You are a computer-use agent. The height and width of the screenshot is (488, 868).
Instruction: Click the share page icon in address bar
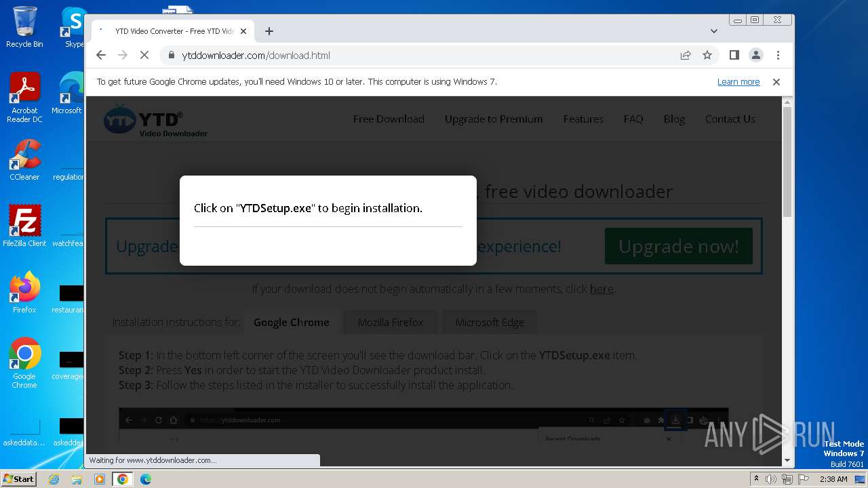coord(686,55)
